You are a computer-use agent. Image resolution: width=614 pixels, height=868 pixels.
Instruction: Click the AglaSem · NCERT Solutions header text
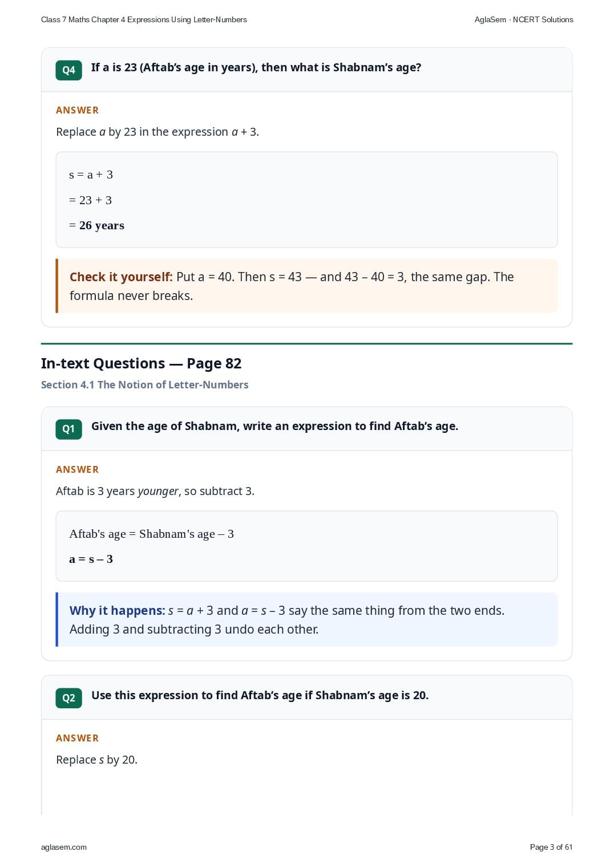point(524,19)
